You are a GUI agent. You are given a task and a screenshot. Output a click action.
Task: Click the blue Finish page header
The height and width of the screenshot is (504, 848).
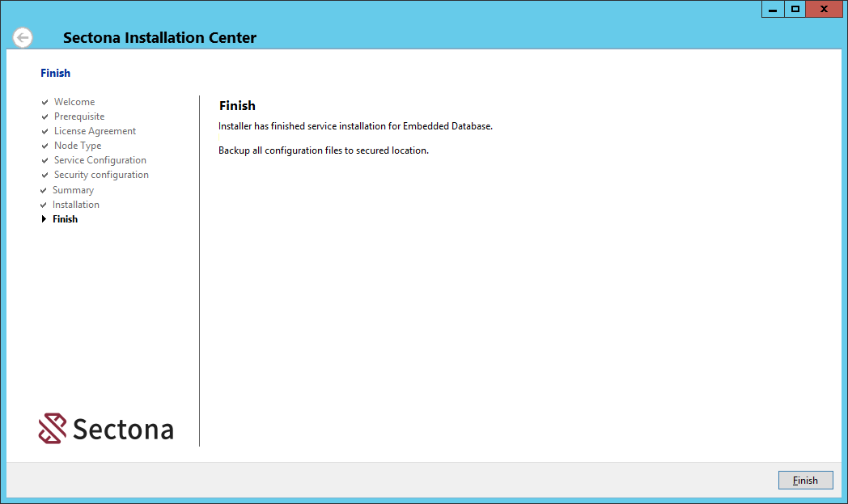pyautogui.click(x=55, y=73)
